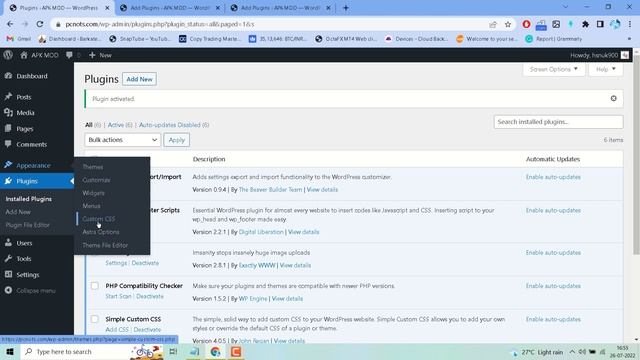
Task: Select Customize in Appearance flyout
Action: (96, 180)
